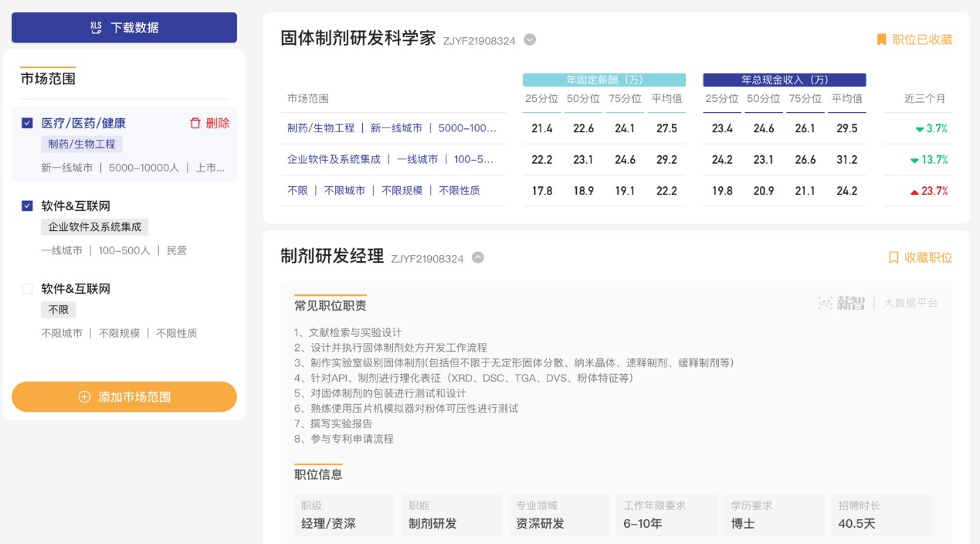This screenshot has width=980, height=544.
Task: Check the unchecked 软件&互联网 checkbox
Action: click(x=27, y=288)
